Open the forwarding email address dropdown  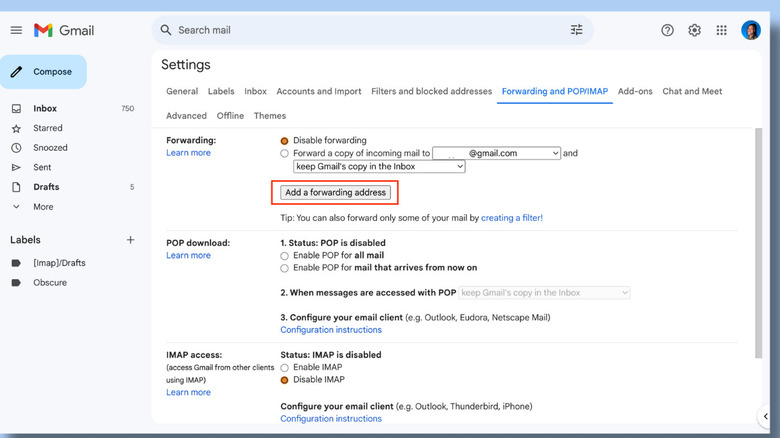[x=496, y=153]
